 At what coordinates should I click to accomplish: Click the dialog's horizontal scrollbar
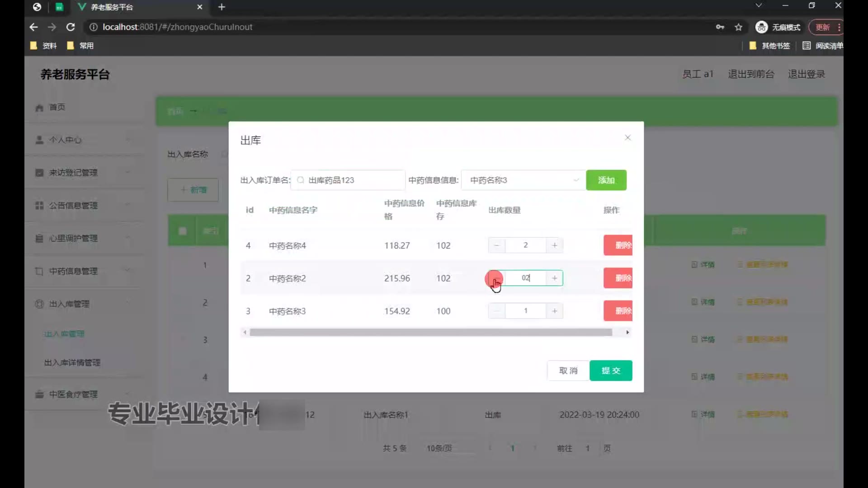tap(430, 333)
